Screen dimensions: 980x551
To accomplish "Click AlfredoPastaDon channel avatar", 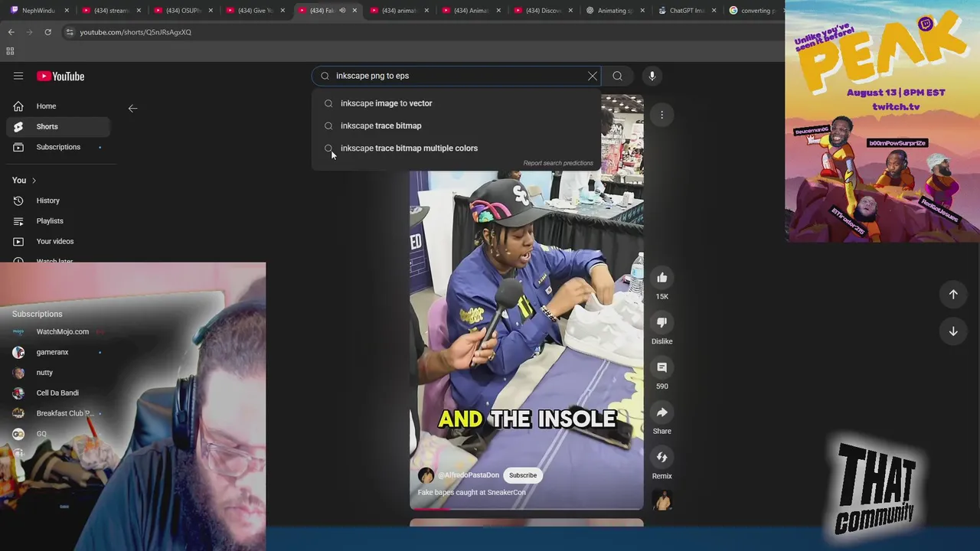I will (426, 475).
